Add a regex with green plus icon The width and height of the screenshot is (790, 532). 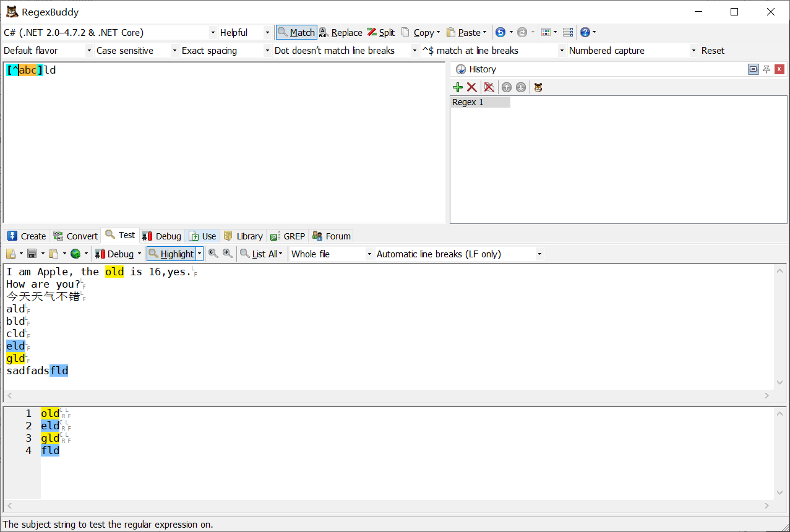click(x=458, y=87)
